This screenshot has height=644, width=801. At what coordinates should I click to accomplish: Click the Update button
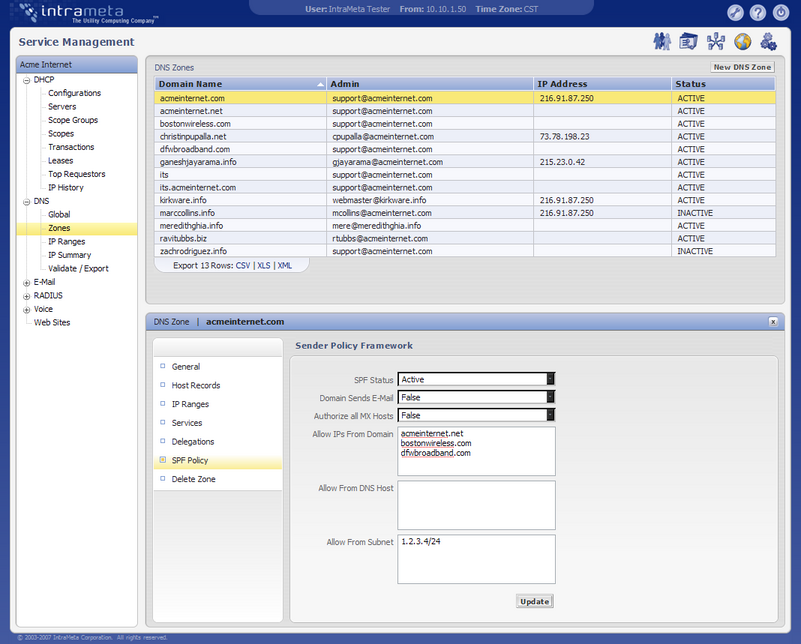pos(534,601)
